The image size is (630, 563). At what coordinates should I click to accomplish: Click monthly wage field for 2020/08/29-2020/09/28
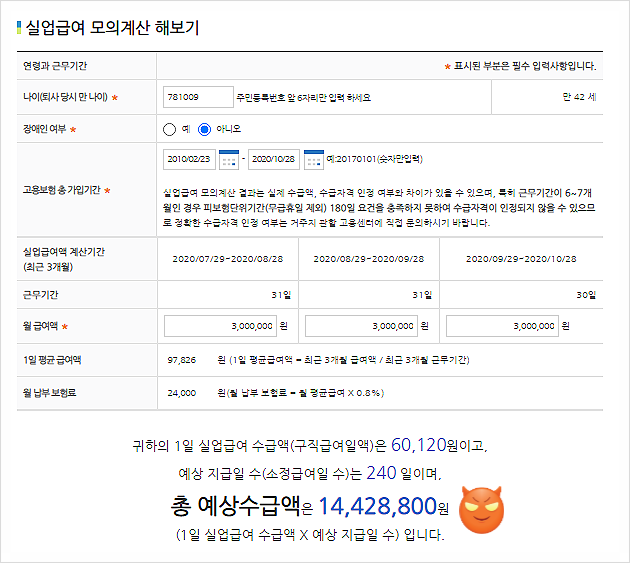point(361,326)
